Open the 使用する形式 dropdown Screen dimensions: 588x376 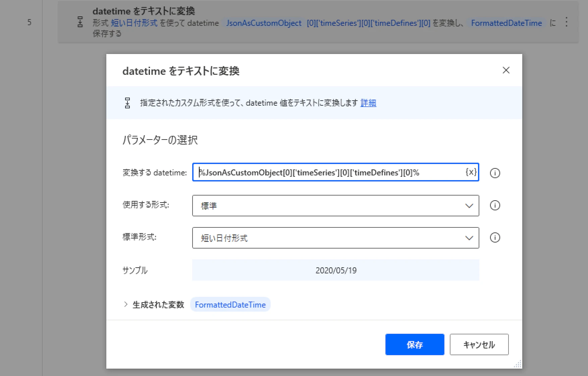pyautogui.click(x=335, y=206)
